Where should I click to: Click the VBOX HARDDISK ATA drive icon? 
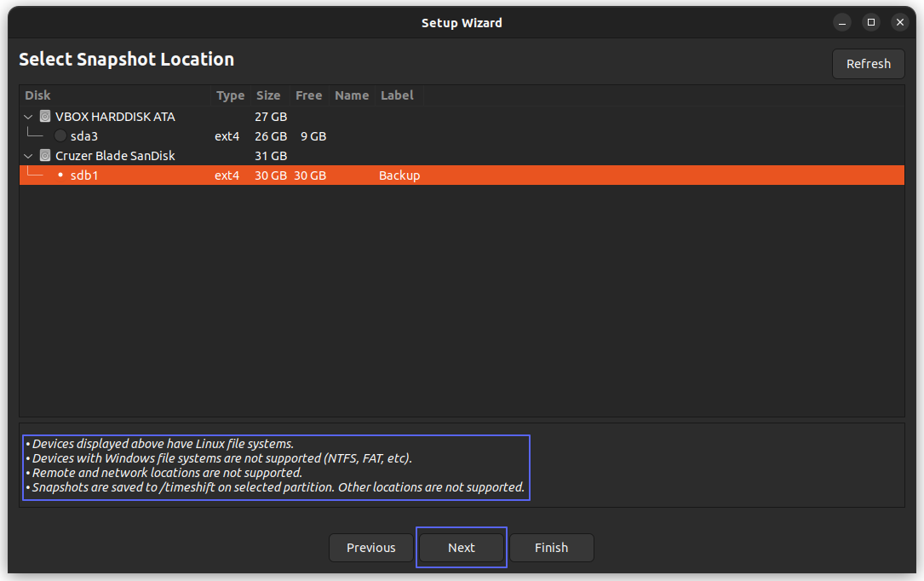pos(44,116)
